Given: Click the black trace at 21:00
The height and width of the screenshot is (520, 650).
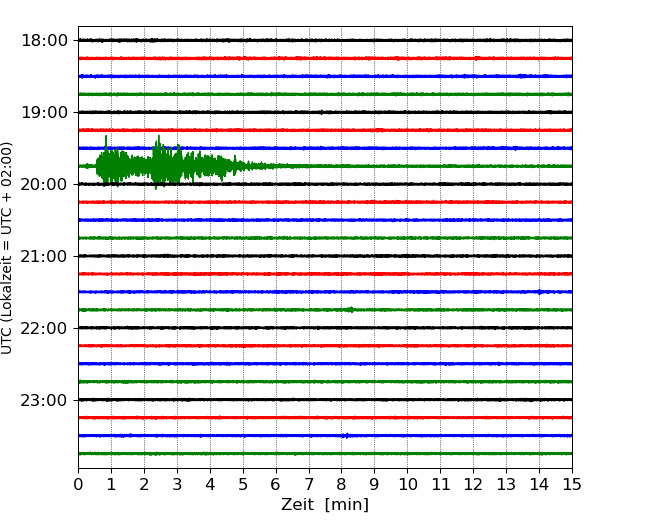Looking at the screenshot, I should 325,256.
